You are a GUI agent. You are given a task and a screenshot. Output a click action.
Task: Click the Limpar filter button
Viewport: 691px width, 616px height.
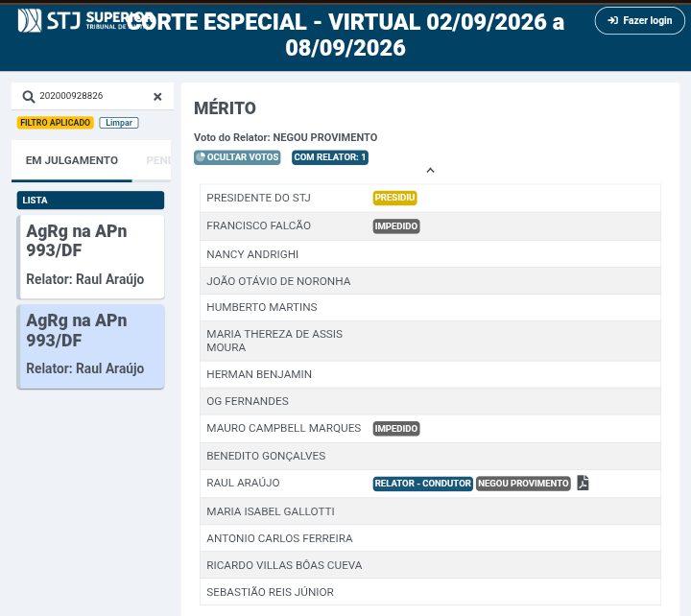[119, 123]
